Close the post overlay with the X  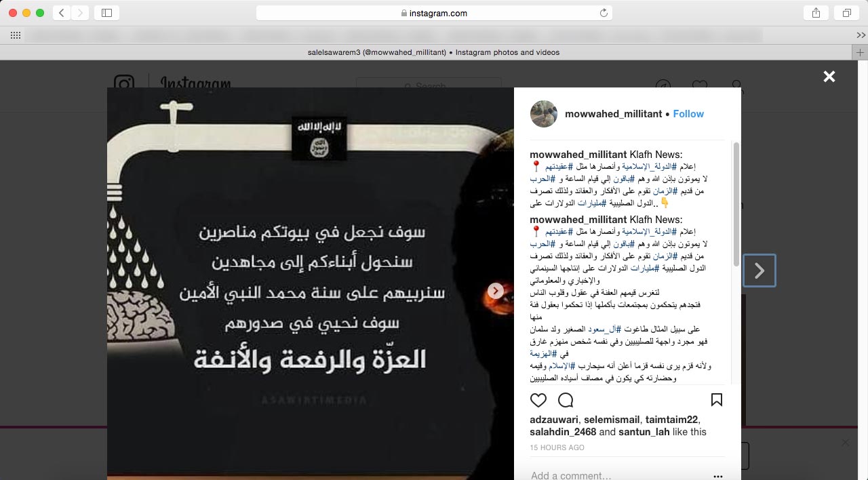pyautogui.click(x=829, y=77)
